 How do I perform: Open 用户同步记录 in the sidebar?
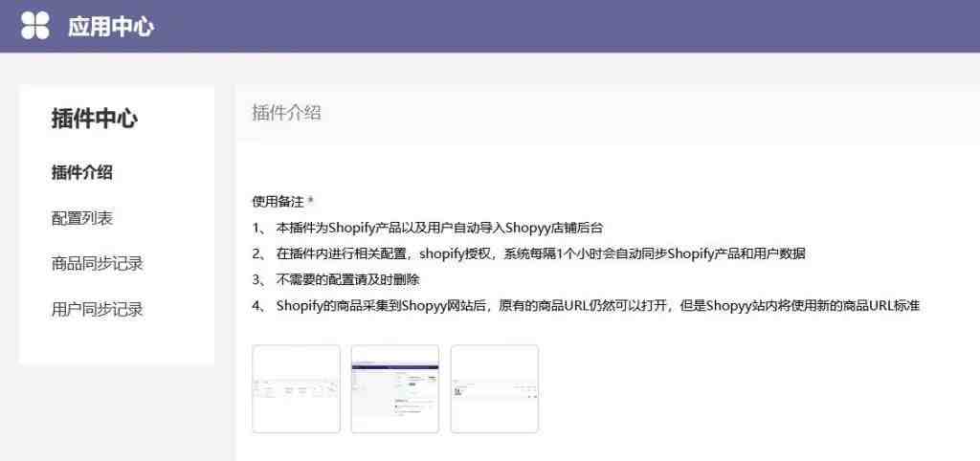(x=98, y=310)
